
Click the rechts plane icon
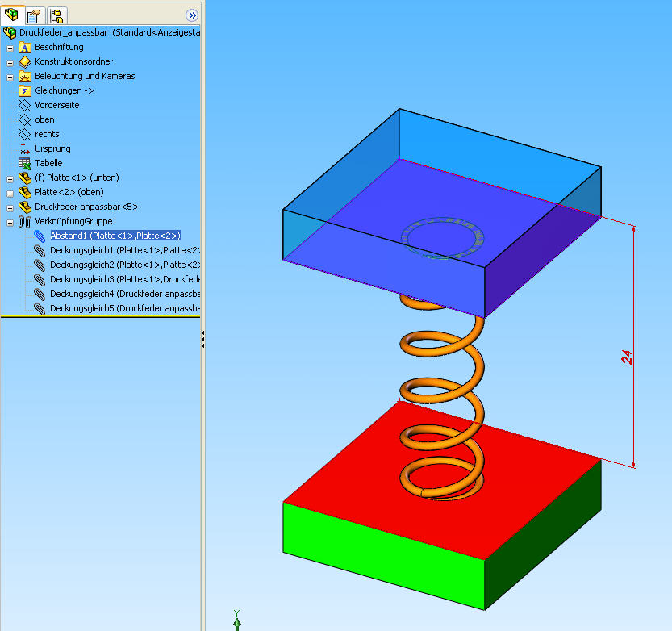pos(25,134)
